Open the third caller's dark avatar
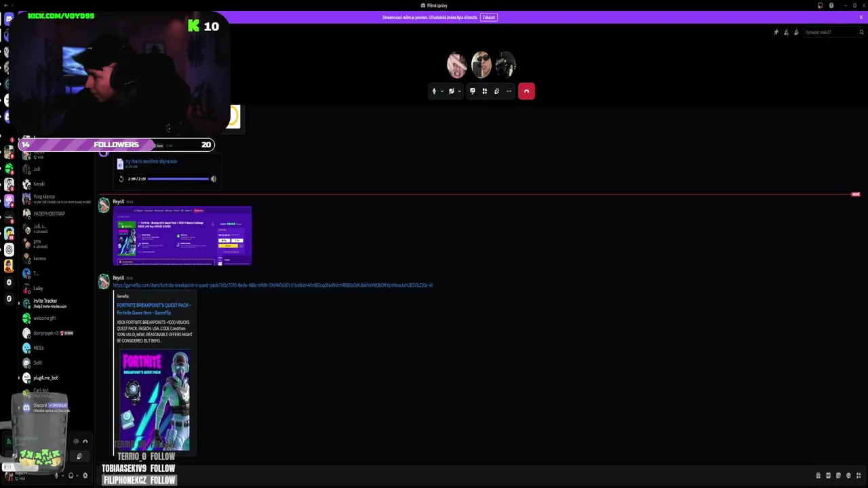The height and width of the screenshot is (488, 868). point(505,65)
